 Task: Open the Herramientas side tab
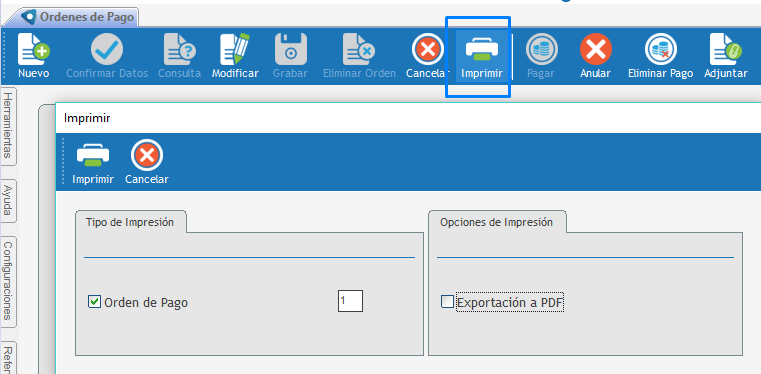click(8, 126)
